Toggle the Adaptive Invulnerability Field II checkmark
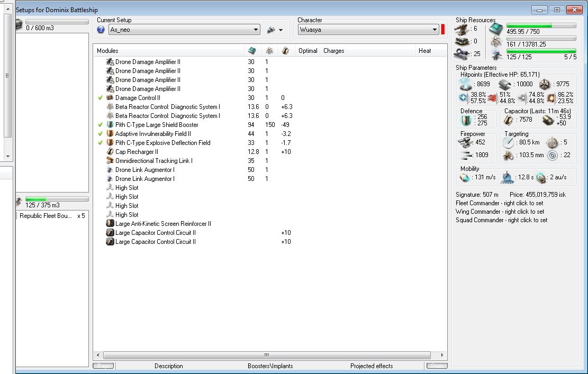This screenshot has height=374, width=588. coord(100,134)
